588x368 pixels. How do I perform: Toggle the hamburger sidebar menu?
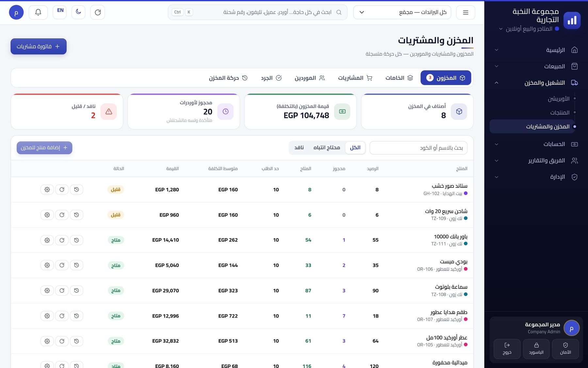coord(465,12)
